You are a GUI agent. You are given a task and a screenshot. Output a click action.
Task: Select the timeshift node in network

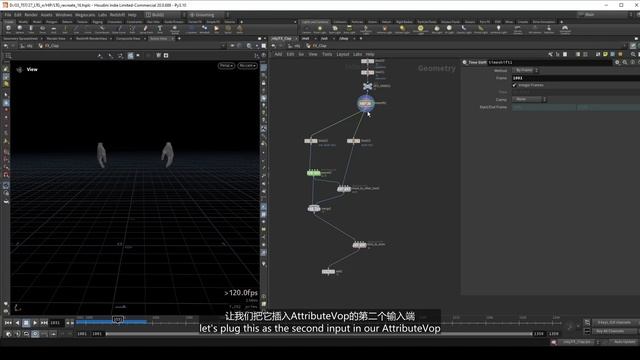(x=366, y=103)
